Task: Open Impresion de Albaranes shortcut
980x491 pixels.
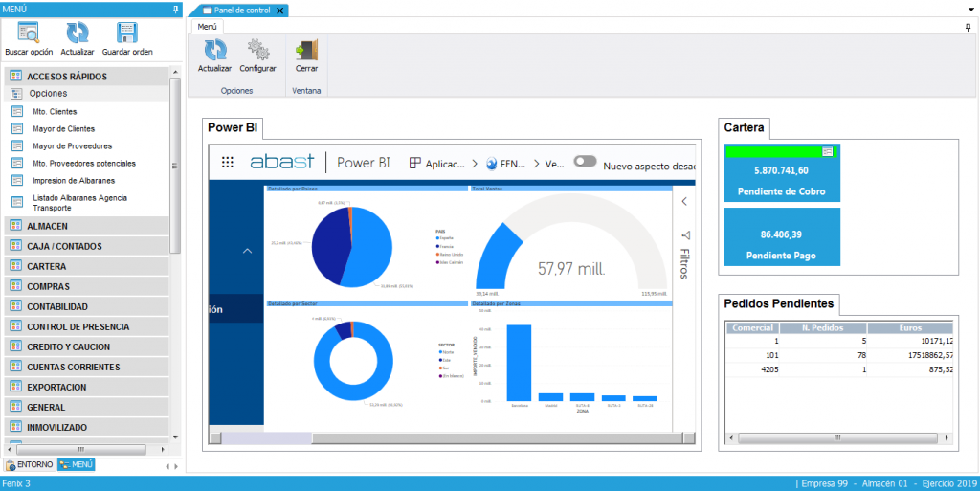Action: pos(73,180)
